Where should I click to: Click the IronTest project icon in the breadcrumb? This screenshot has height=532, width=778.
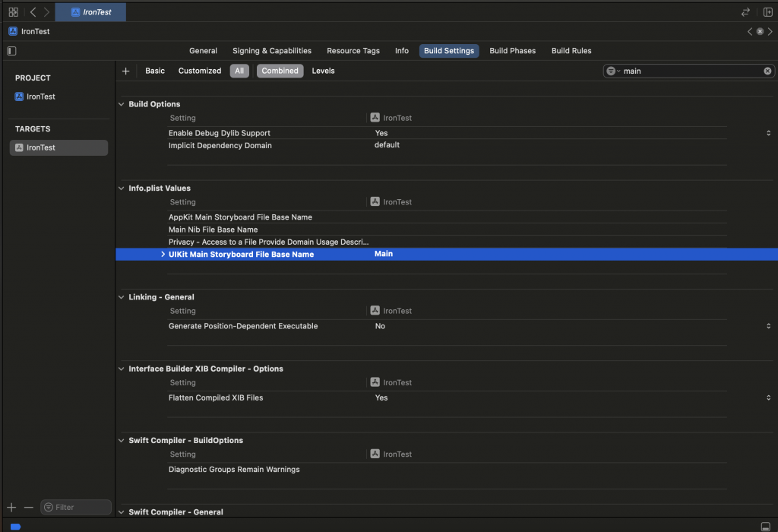[x=14, y=31]
